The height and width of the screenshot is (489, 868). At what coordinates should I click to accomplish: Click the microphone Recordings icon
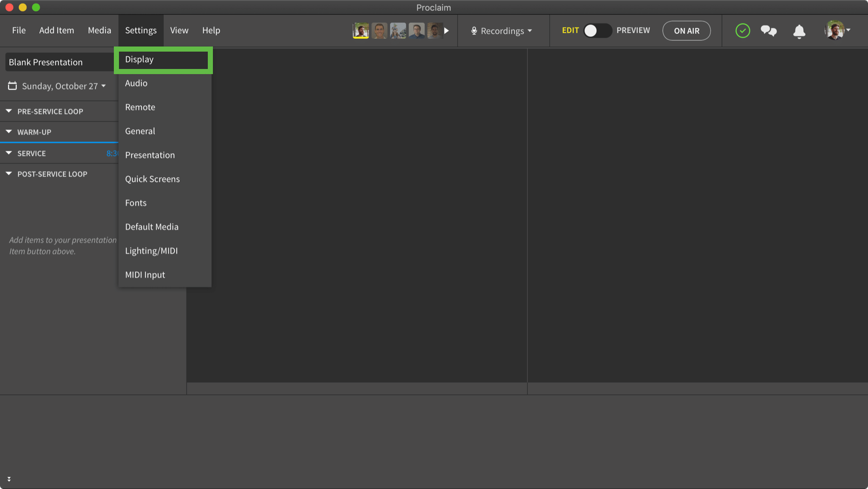click(474, 31)
